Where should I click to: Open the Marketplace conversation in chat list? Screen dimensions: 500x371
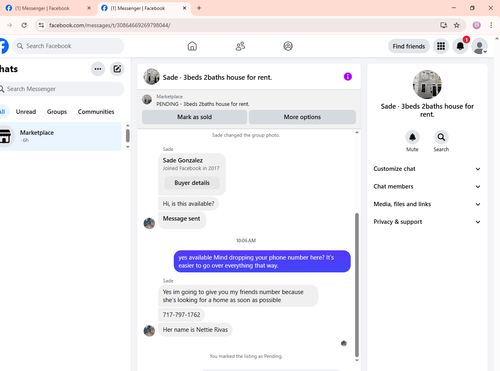click(61, 136)
